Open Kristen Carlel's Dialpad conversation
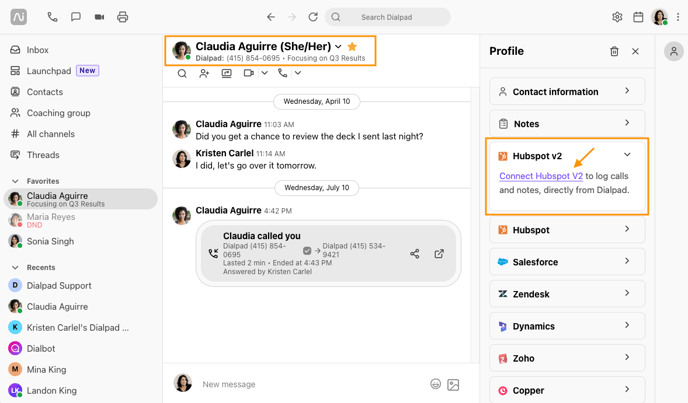The image size is (688, 403). (x=81, y=327)
